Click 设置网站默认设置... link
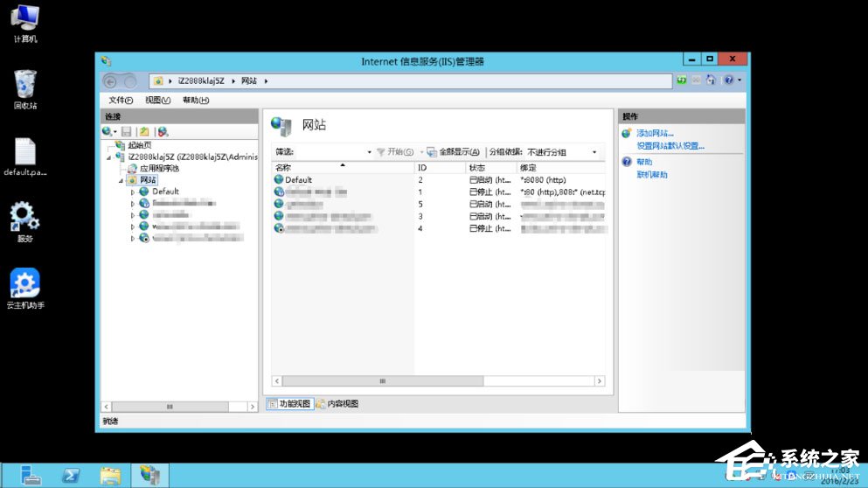 pos(670,146)
